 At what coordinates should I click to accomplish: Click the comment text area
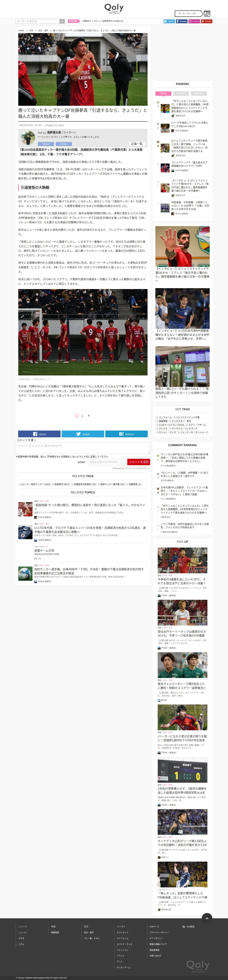pos(83,448)
